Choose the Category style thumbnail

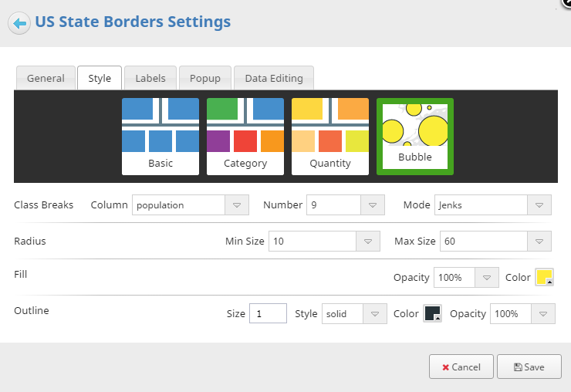click(x=245, y=137)
